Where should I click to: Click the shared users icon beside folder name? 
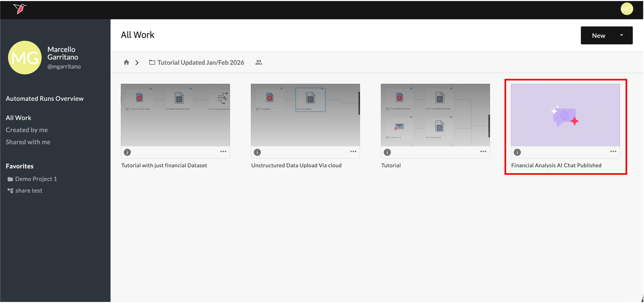pos(259,62)
